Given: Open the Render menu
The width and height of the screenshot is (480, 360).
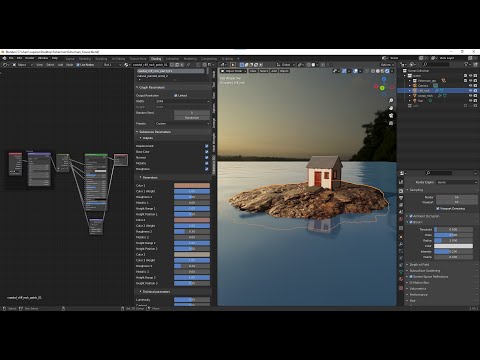Looking at the screenshot, I should pos(30,58).
